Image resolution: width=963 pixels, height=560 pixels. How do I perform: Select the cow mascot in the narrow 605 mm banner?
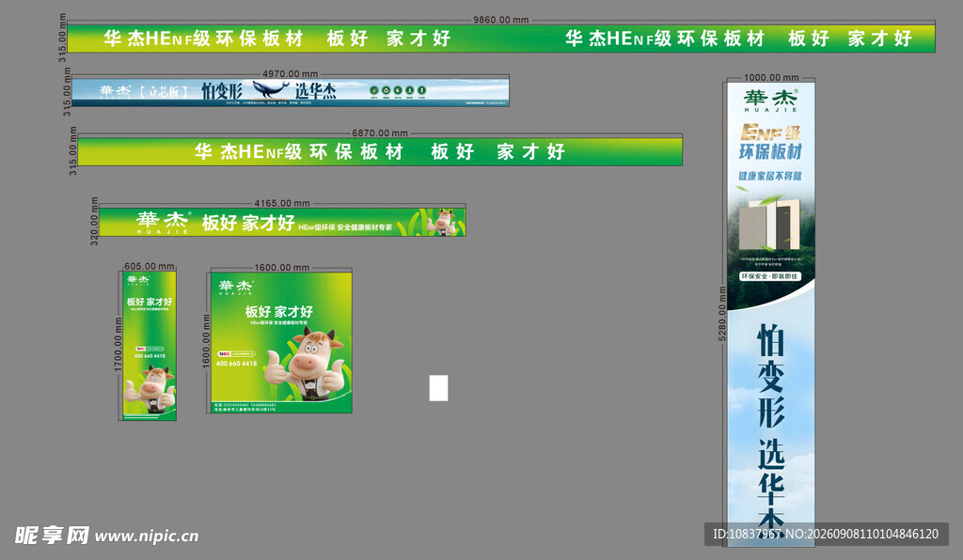tap(150, 390)
